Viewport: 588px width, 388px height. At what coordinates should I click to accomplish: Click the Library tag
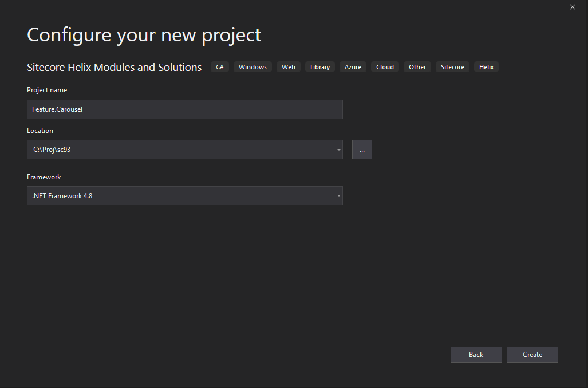[320, 67]
